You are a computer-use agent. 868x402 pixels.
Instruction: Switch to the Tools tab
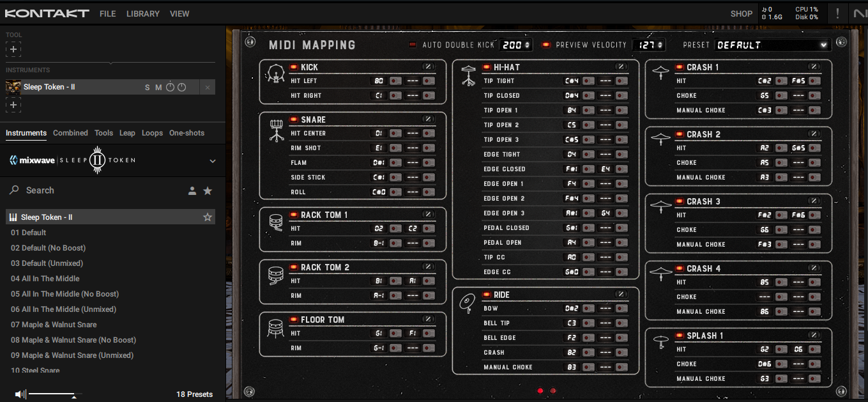103,133
